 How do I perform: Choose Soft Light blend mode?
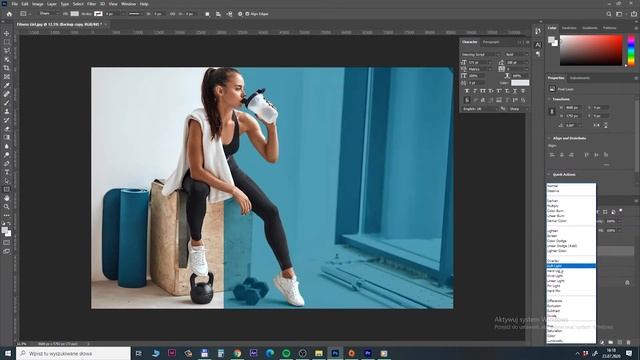[571, 266]
